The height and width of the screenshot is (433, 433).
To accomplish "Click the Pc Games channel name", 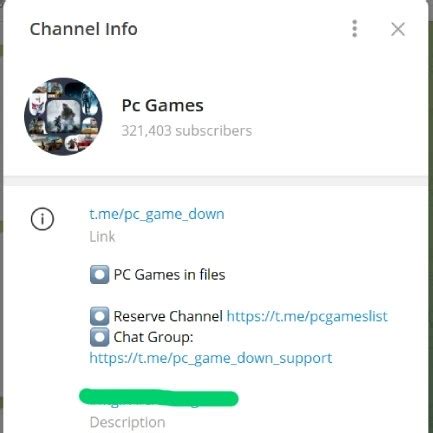I will (x=163, y=105).
